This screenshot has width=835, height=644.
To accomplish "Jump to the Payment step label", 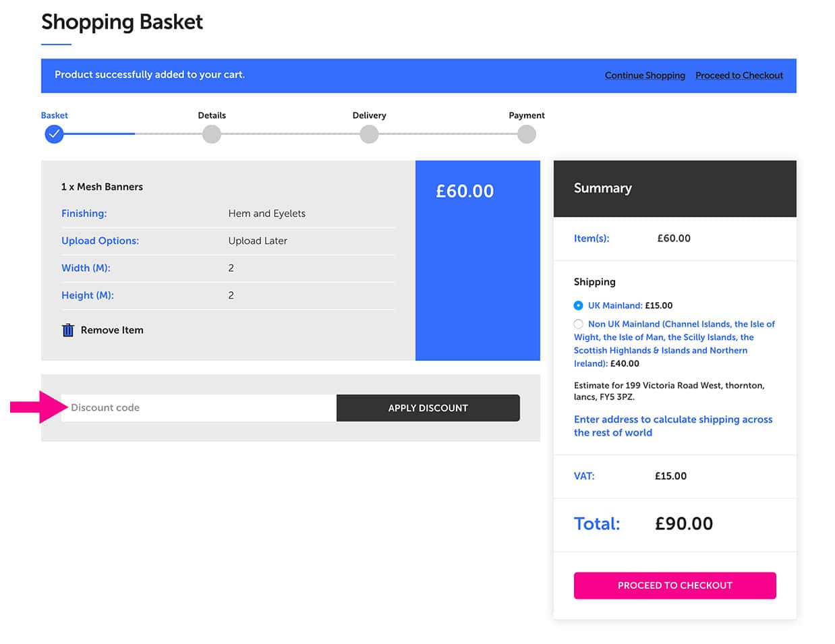I will pyautogui.click(x=527, y=115).
